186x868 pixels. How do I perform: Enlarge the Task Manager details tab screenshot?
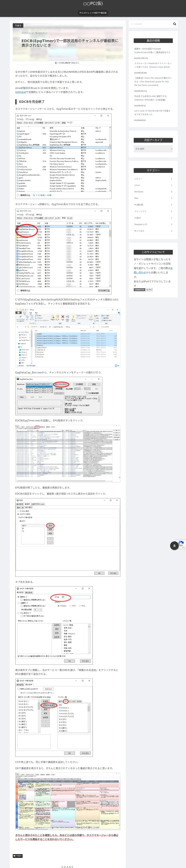point(63,251)
